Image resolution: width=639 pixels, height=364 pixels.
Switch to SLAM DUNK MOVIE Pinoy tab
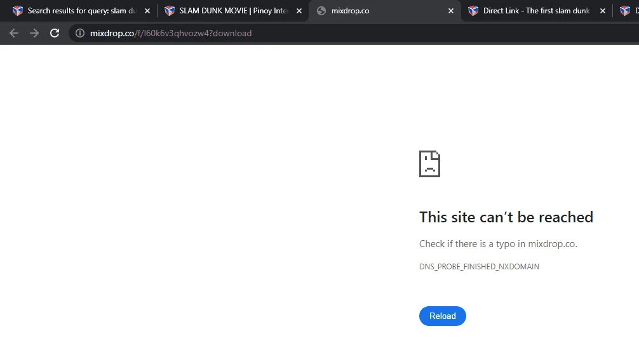tap(234, 11)
